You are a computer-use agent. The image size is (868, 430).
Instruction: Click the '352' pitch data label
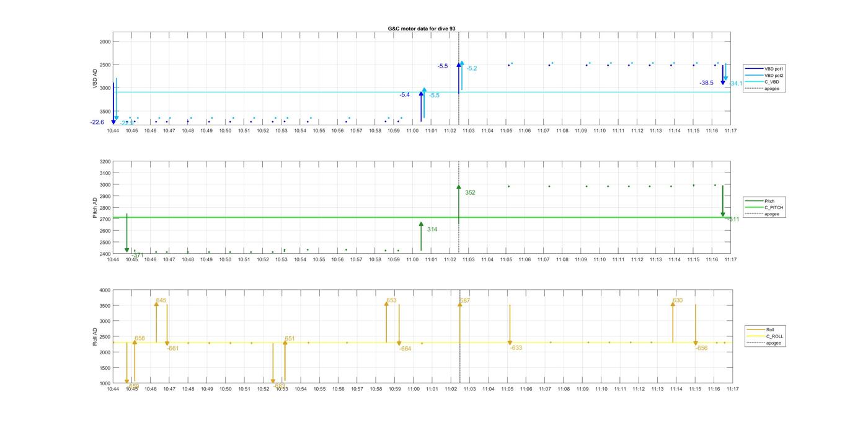[470, 193]
